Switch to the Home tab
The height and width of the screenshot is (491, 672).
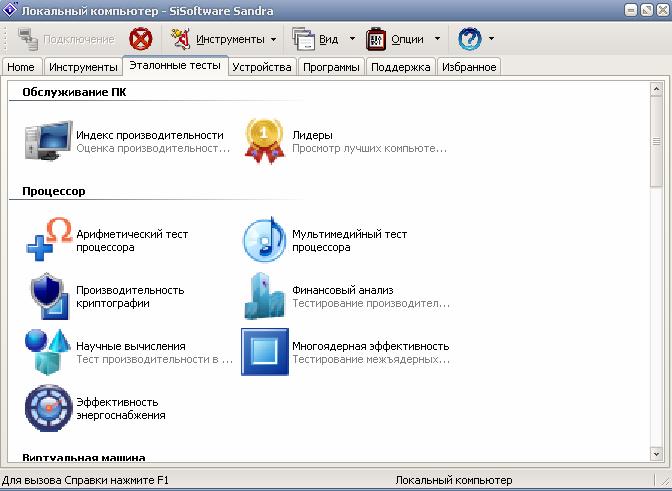[x=21, y=67]
